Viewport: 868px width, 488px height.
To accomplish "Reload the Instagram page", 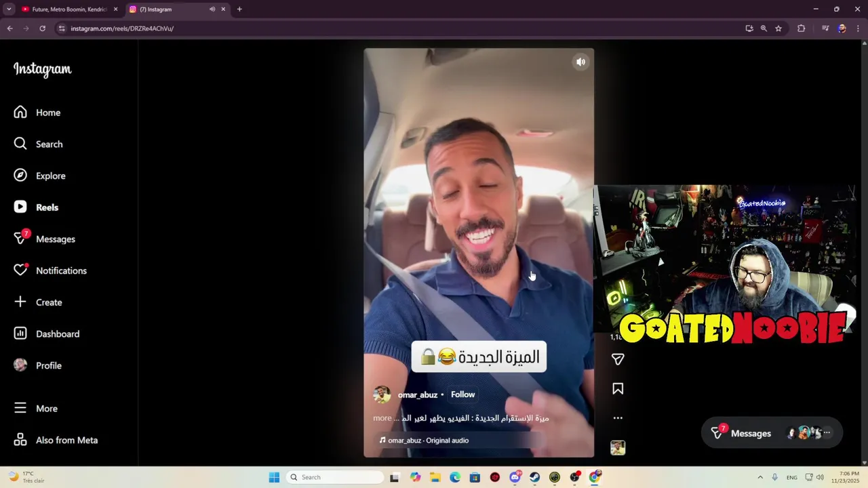I will [x=42, y=28].
